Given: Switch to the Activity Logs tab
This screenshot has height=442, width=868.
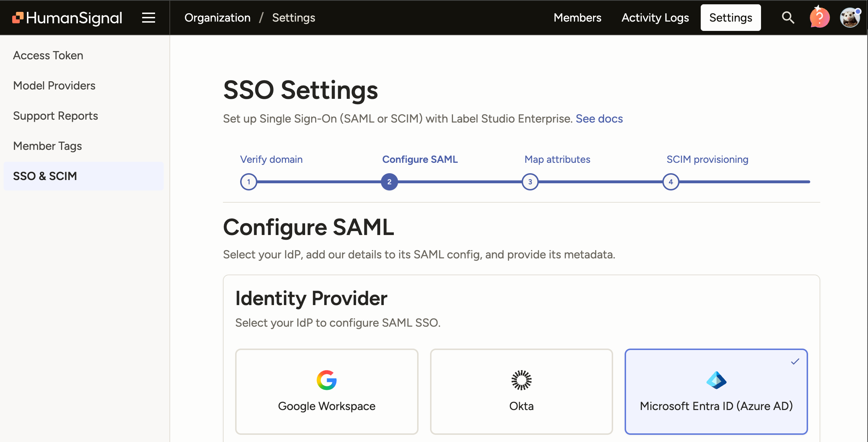Looking at the screenshot, I should pyautogui.click(x=655, y=18).
